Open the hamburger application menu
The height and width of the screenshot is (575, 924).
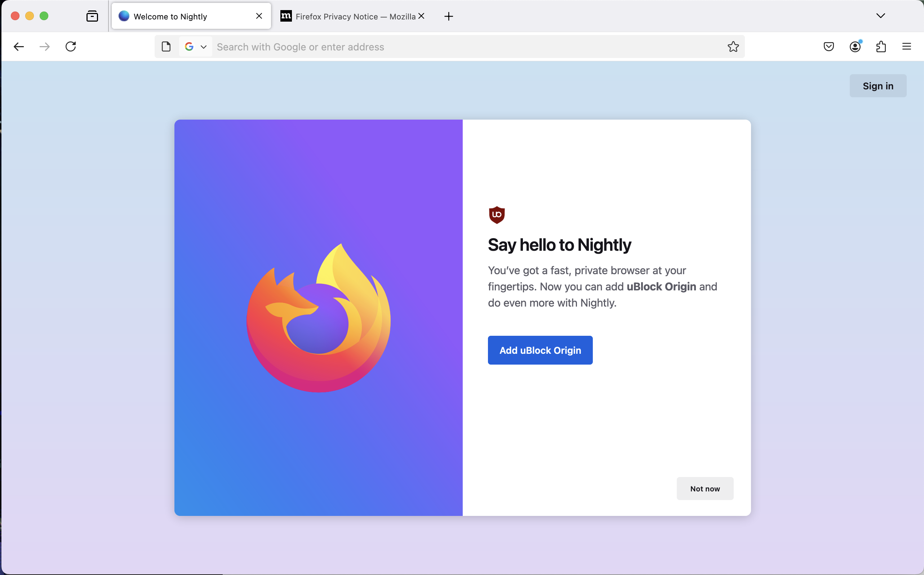[x=906, y=46]
